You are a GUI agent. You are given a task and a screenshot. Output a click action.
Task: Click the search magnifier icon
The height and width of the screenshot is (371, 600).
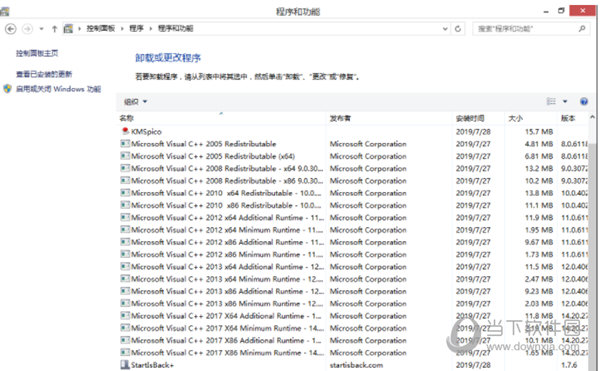(x=582, y=29)
